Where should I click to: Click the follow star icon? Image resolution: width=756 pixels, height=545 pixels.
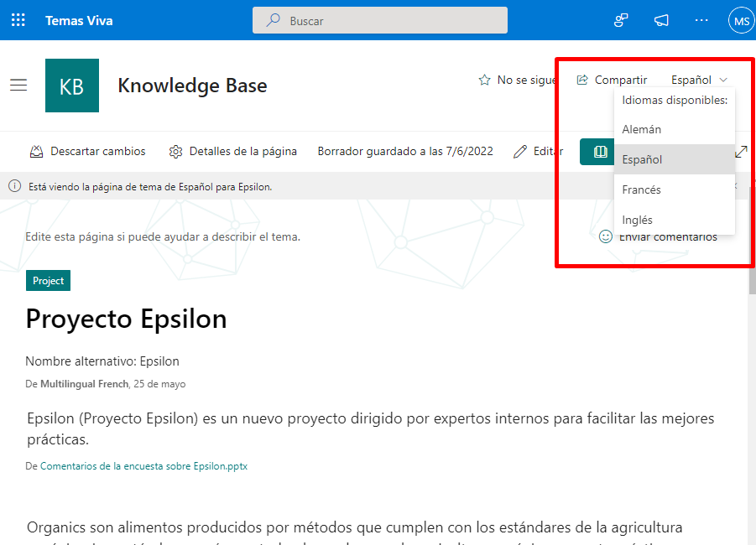tap(484, 80)
